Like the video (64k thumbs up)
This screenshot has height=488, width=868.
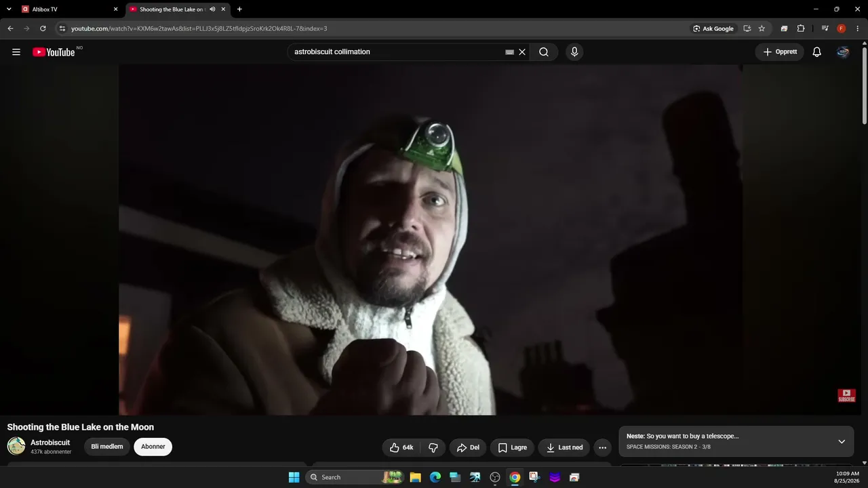pos(401,447)
